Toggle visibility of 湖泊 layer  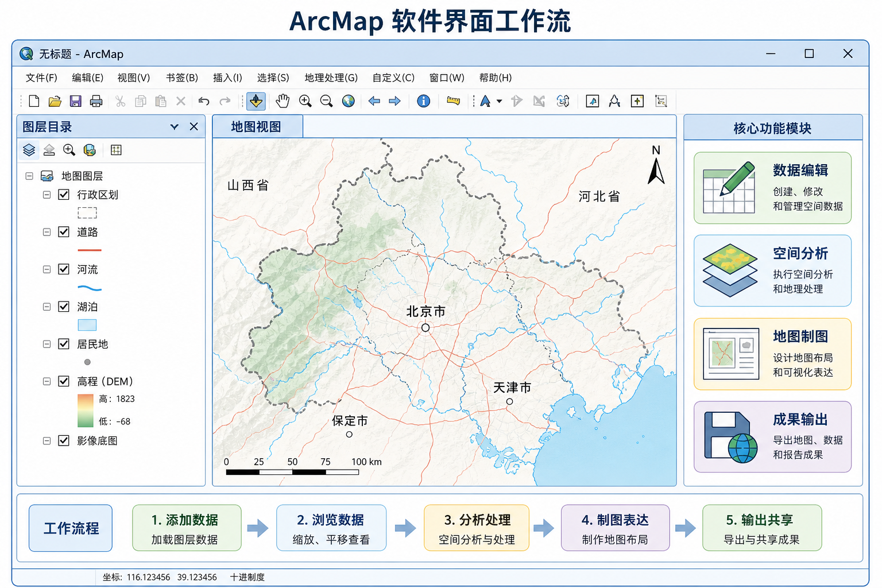[64, 307]
